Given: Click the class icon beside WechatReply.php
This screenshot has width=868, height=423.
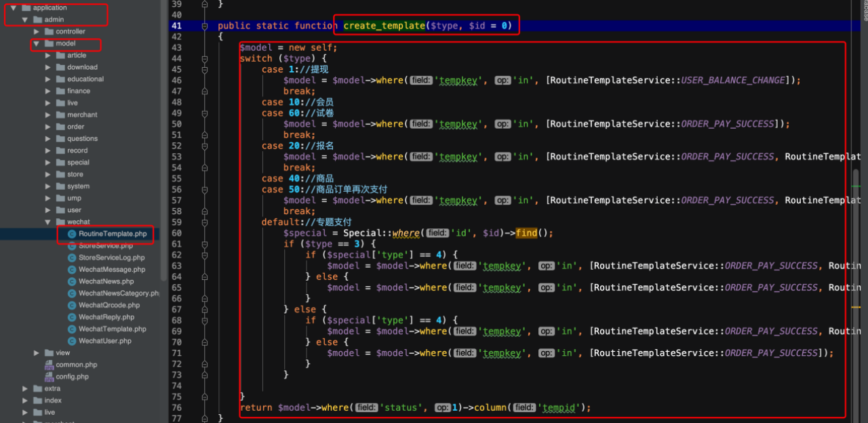Looking at the screenshot, I should coord(73,317).
